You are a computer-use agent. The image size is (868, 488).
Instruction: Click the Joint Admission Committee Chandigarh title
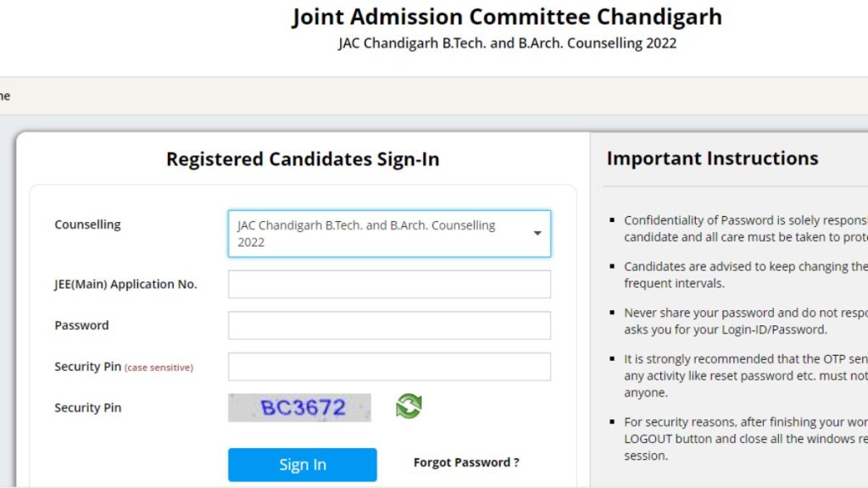pos(507,16)
